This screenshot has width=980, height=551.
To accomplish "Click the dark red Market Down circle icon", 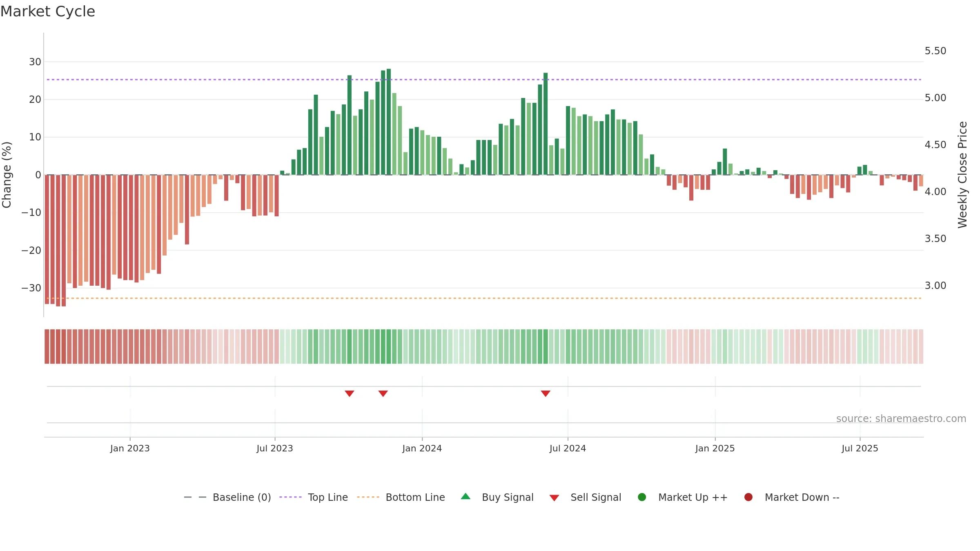I will coord(748,497).
